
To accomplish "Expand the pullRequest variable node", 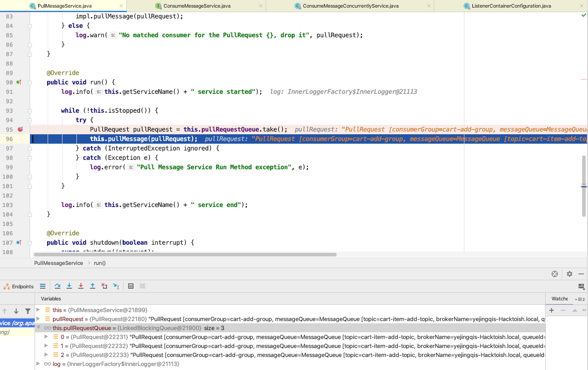I will 39,319.
